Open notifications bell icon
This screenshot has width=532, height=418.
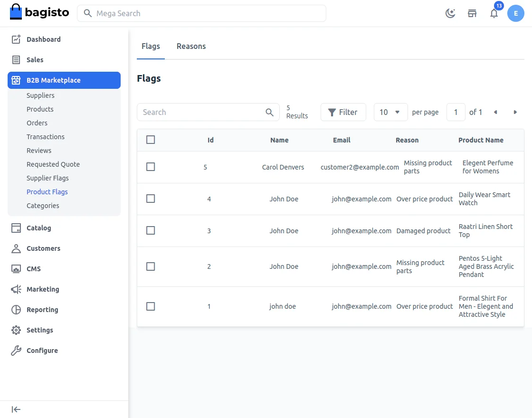(494, 13)
